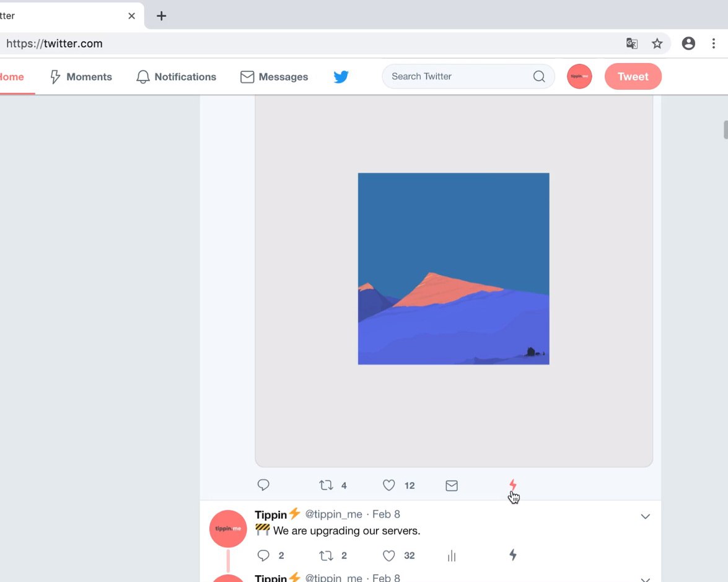Open a new browser tab
Screen dimensions: 728x582
(x=161, y=15)
